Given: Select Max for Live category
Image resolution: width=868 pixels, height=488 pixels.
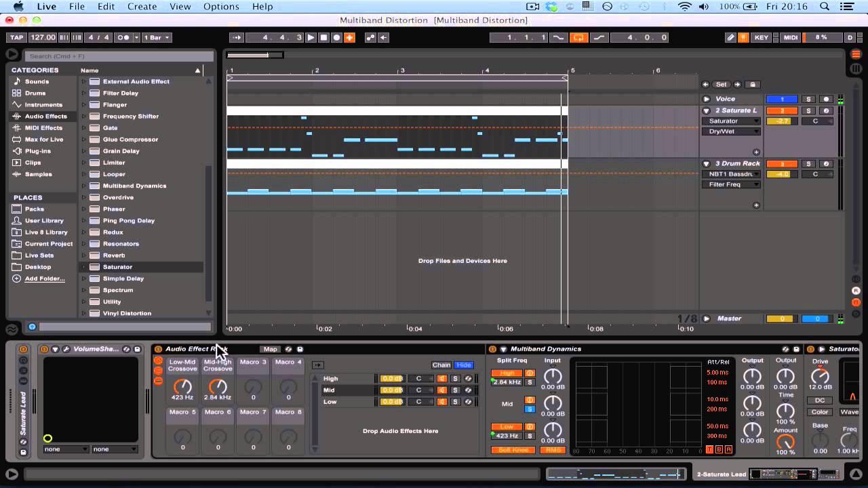Looking at the screenshot, I should (44, 139).
